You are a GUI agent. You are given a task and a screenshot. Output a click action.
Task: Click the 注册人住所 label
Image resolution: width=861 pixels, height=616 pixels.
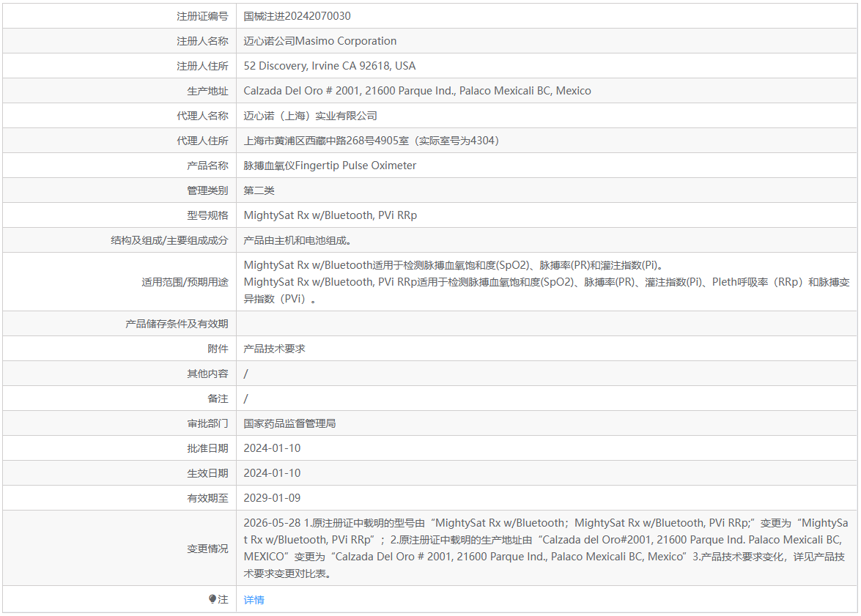(202, 66)
